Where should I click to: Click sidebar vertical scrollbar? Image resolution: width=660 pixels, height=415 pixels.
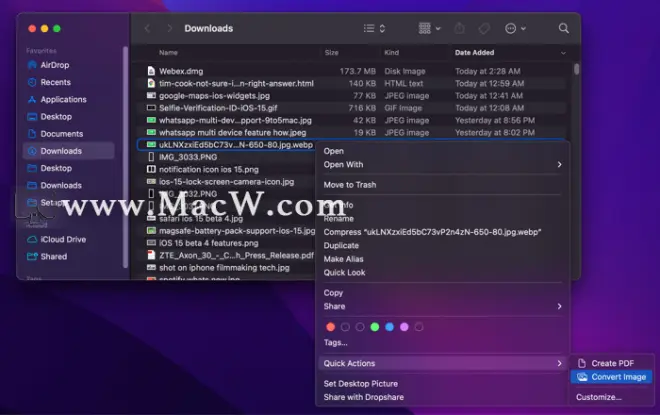125,157
